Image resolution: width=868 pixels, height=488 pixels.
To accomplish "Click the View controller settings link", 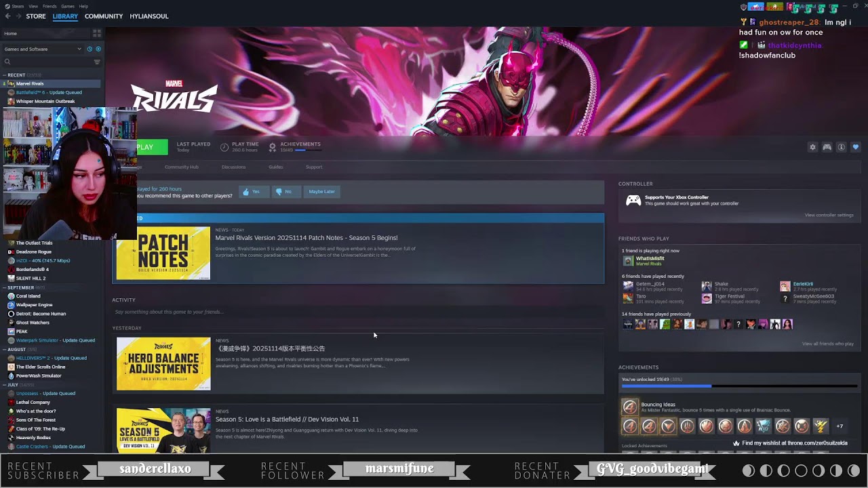I will 829,215.
